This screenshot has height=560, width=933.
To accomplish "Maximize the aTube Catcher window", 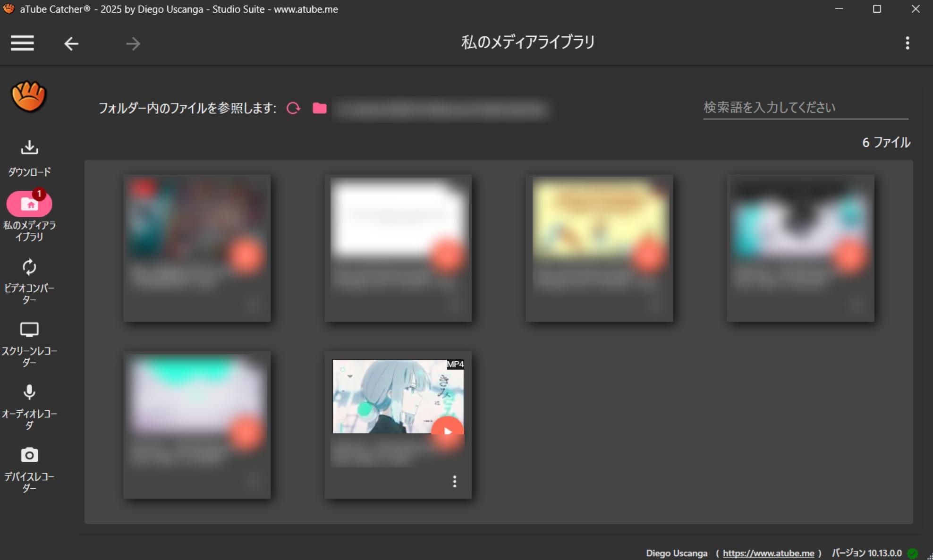I will [x=877, y=9].
